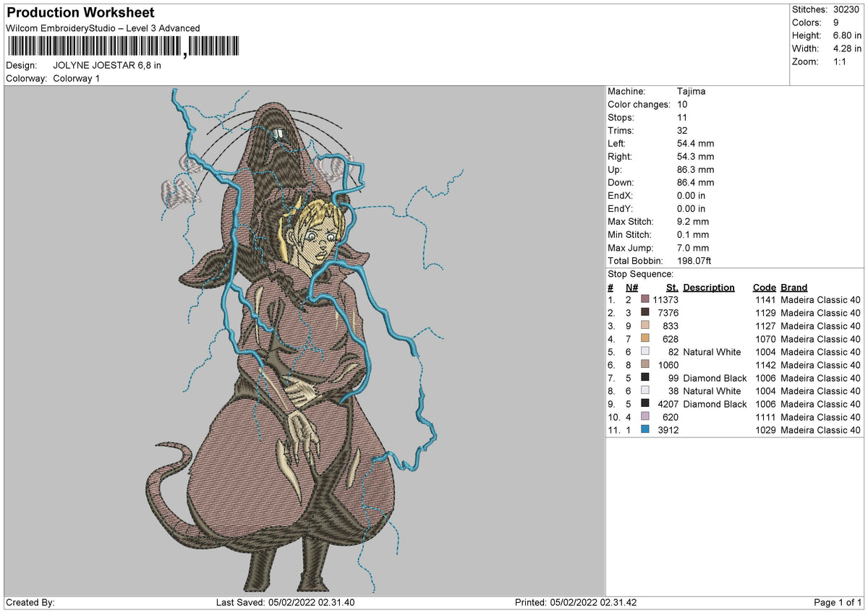Click the Stop Sequence label
The image size is (868, 613).
641,274
